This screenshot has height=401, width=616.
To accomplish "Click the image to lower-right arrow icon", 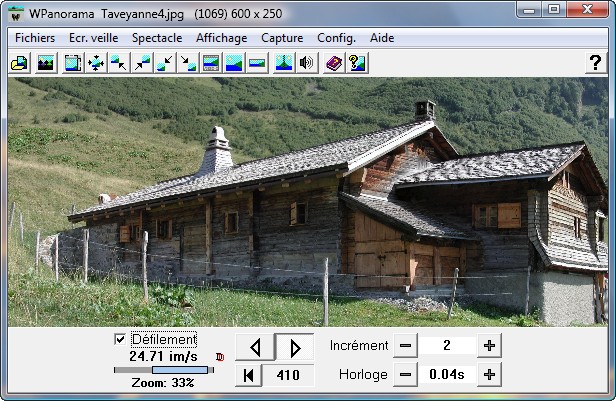I will (x=188, y=63).
